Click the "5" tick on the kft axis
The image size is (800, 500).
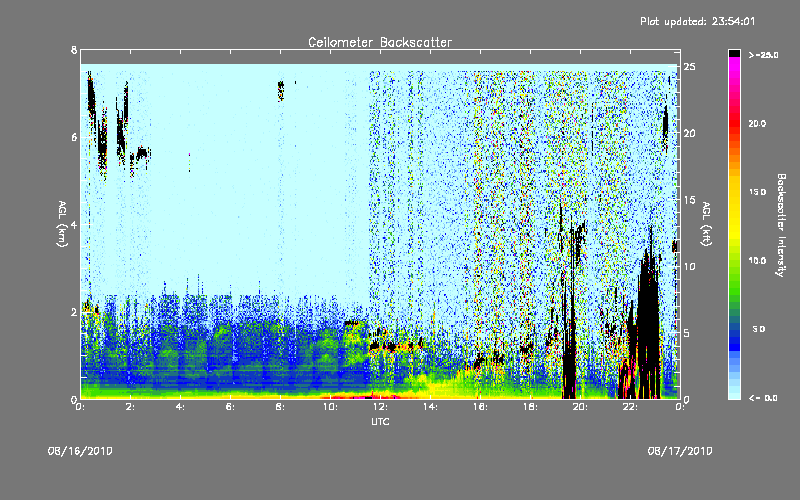pyautogui.click(x=687, y=333)
